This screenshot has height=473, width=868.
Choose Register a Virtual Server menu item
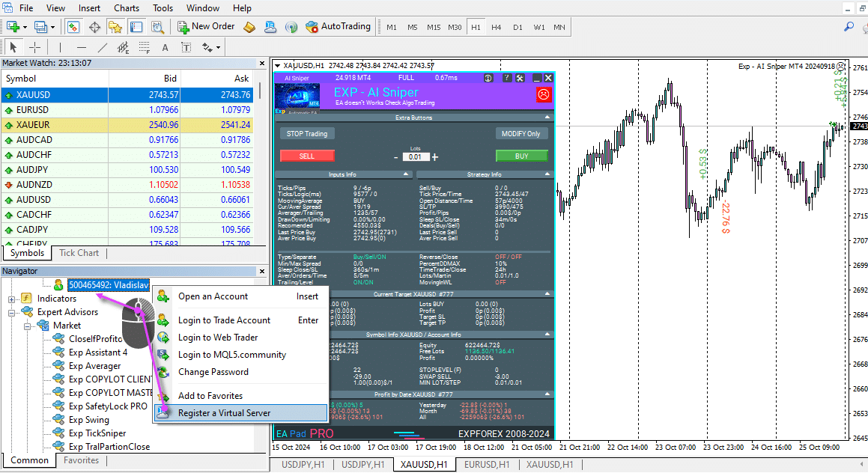point(224,412)
